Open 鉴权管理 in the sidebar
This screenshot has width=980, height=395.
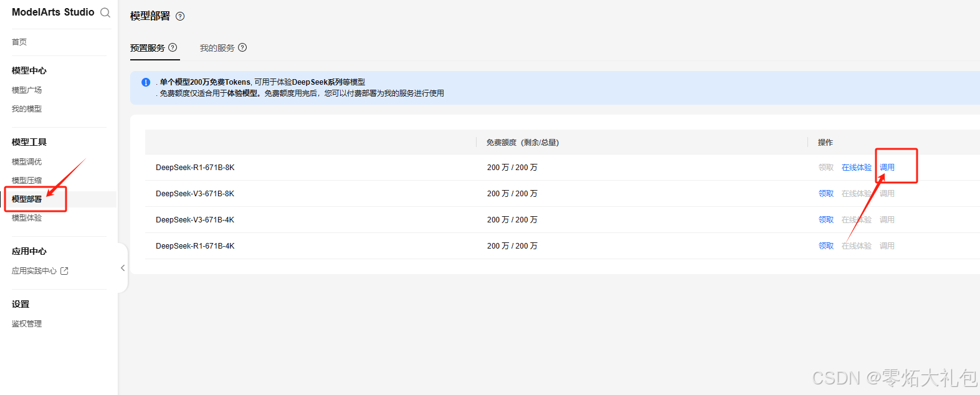tap(27, 324)
